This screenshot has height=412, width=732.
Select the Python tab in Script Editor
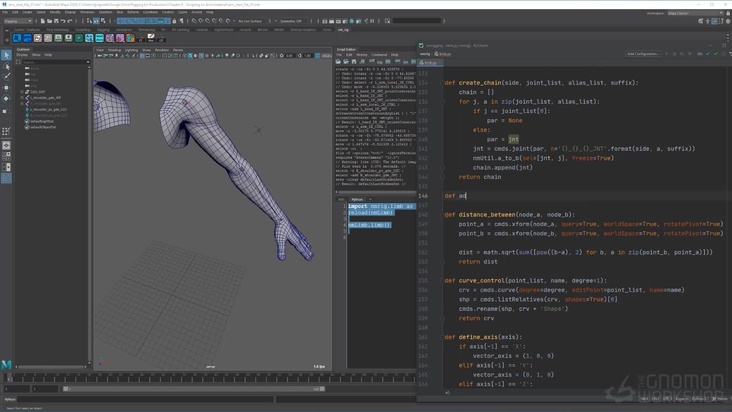coord(357,199)
